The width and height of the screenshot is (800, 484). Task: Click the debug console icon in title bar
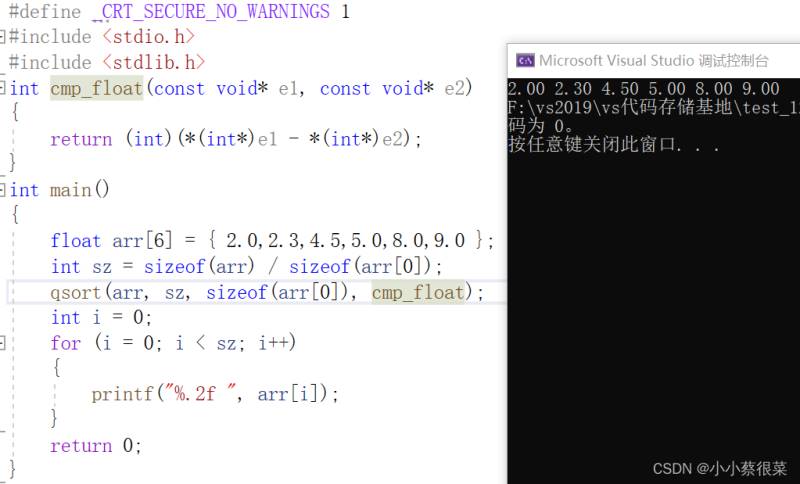pos(524,60)
